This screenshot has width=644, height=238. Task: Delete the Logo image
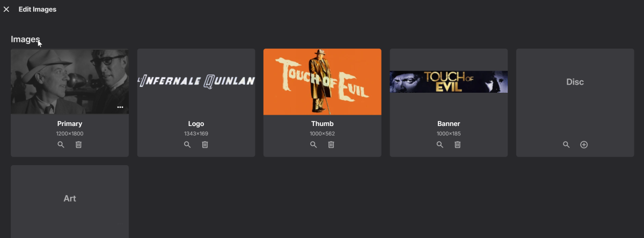(205, 145)
